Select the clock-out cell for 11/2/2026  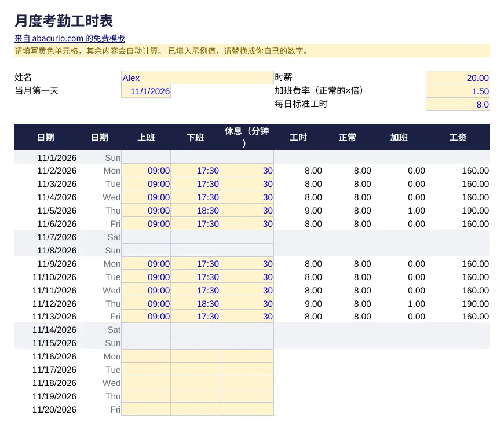[x=195, y=171]
